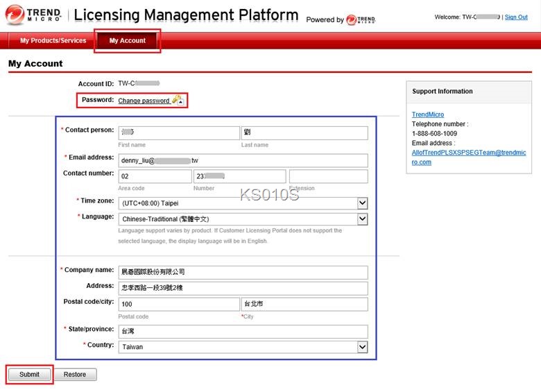Click the AllofTrendPLSXSPSEGTeam support email link
The image size is (541, 392).
[469, 157]
